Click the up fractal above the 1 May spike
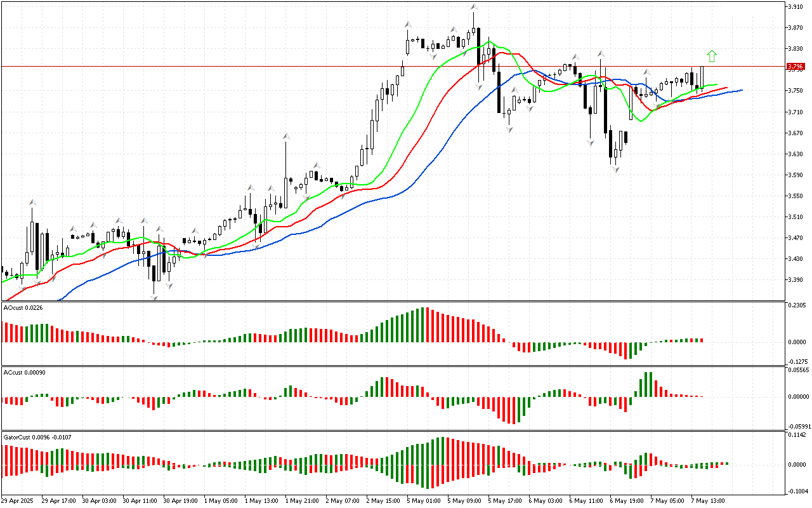Image resolution: width=812 pixels, height=508 pixels. click(286, 137)
